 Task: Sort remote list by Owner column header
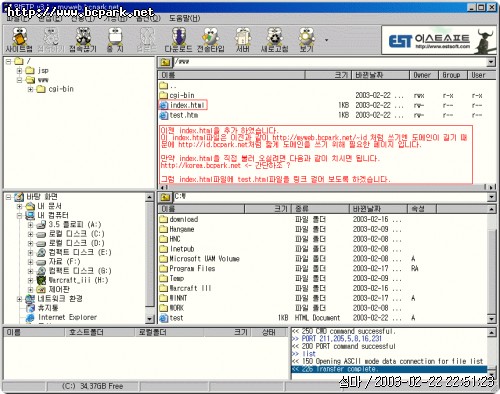423,75
